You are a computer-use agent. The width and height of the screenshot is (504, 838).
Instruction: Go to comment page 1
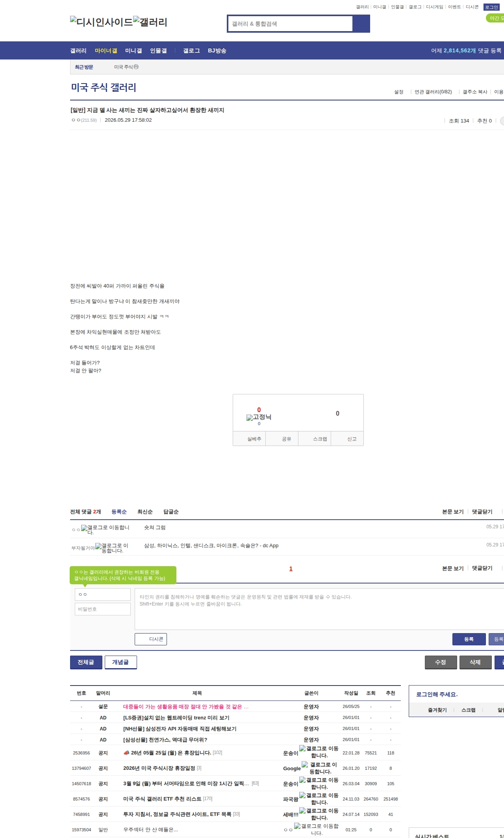point(291,569)
